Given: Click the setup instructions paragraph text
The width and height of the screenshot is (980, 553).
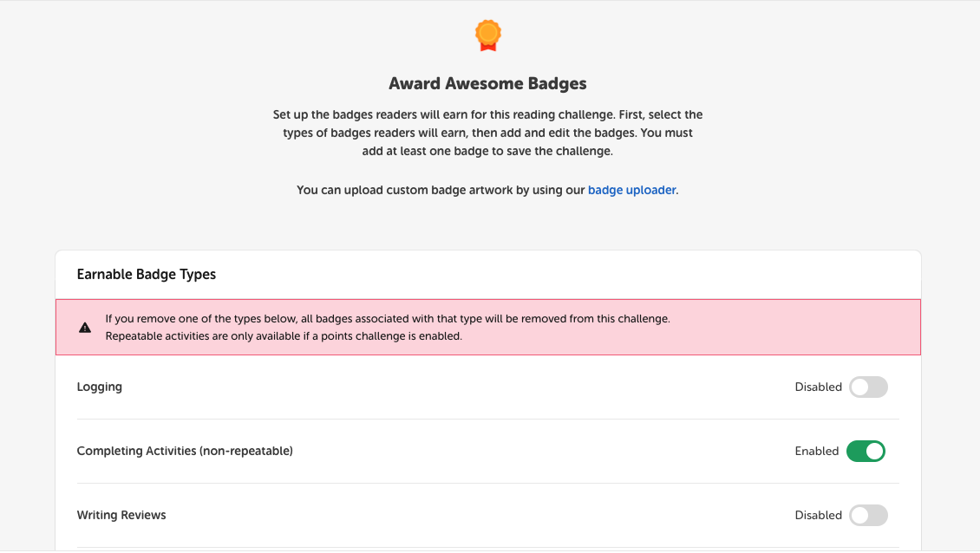Looking at the screenshot, I should click(487, 132).
